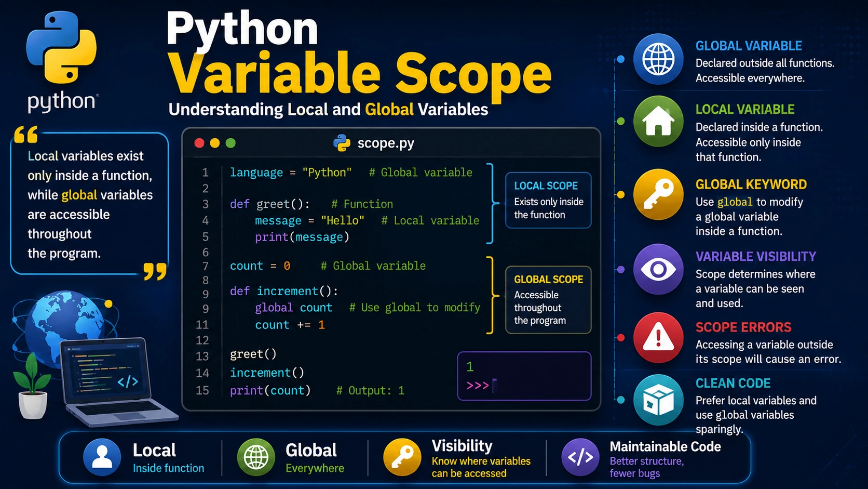Viewport: 868px width, 489px height.
Task: Click the purple code brackets icon for Maintainable Code
Action: (x=580, y=457)
